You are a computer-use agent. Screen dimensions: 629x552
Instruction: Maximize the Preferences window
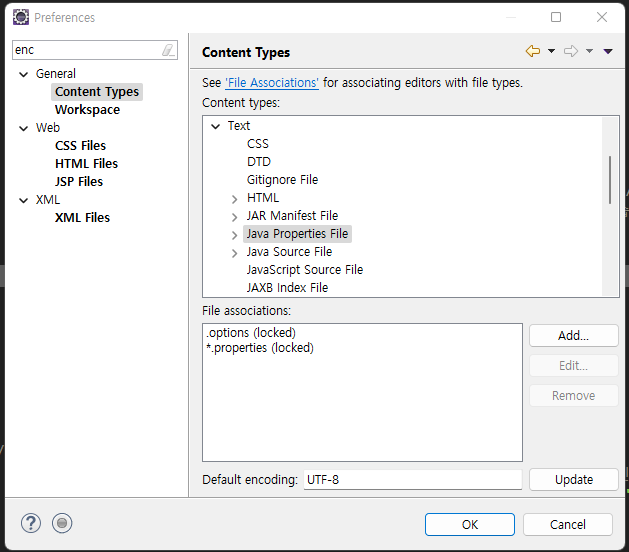[x=556, y=17]
